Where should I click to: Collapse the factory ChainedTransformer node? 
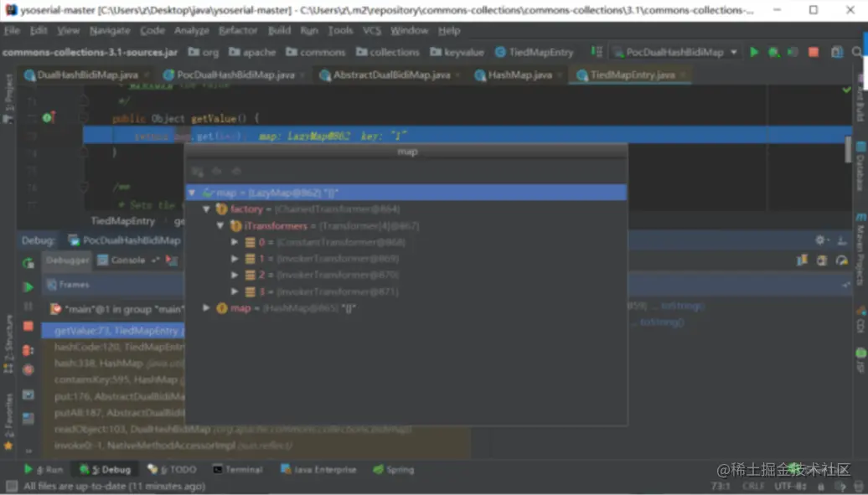coord(206,209)
